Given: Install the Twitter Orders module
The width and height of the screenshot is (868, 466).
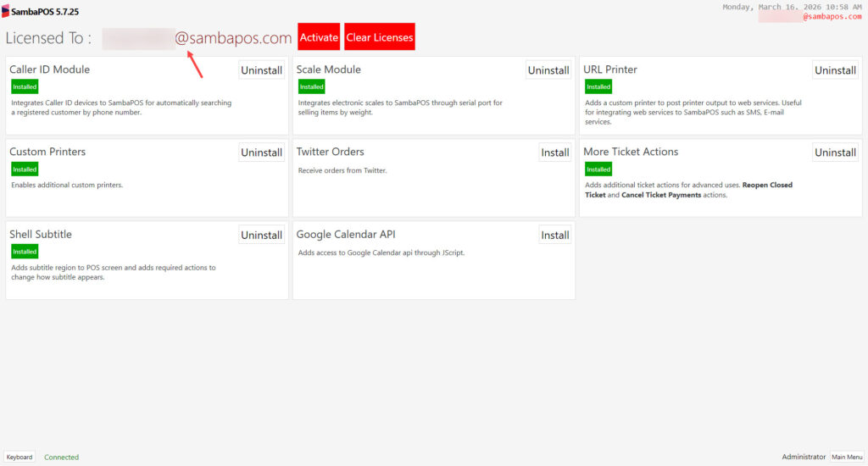Looking at the screenshot, I should pyautogui.click(x=554, y=153).
